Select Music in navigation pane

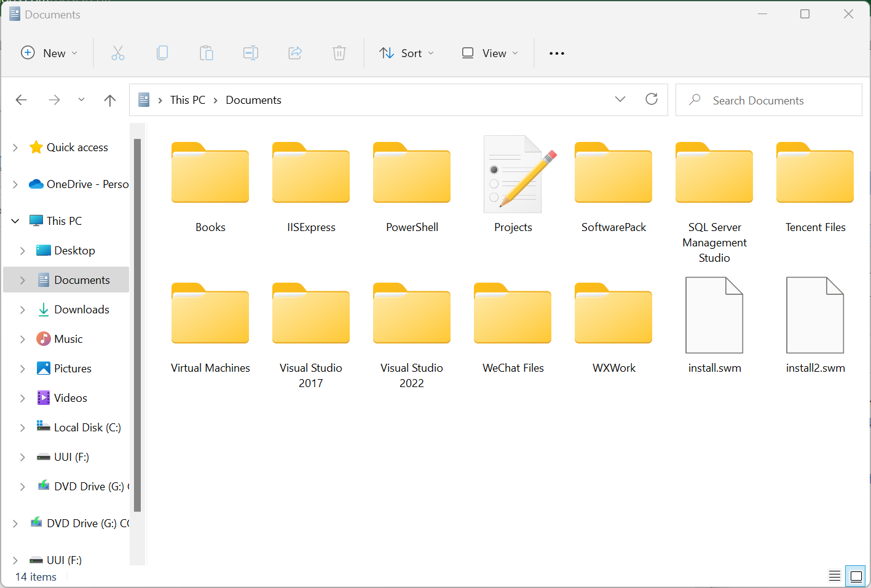[59, 339]
